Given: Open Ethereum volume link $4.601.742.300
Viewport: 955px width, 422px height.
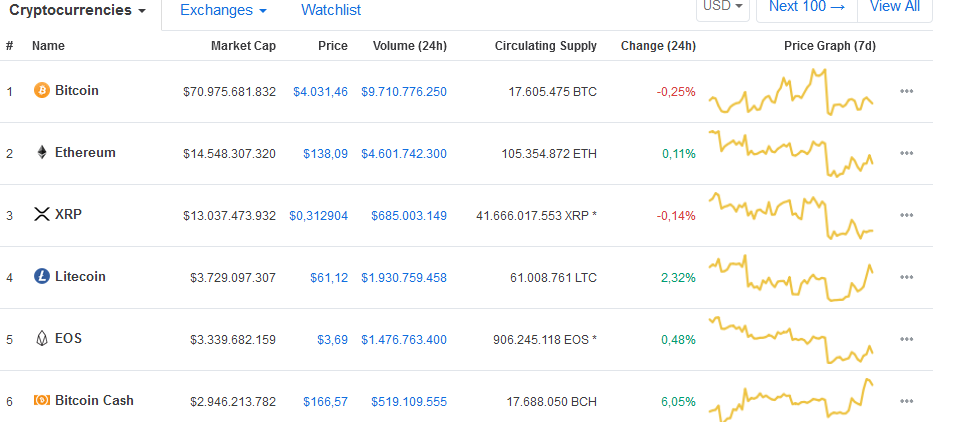Looking at the screenshot, I should (x=404, y=154).
